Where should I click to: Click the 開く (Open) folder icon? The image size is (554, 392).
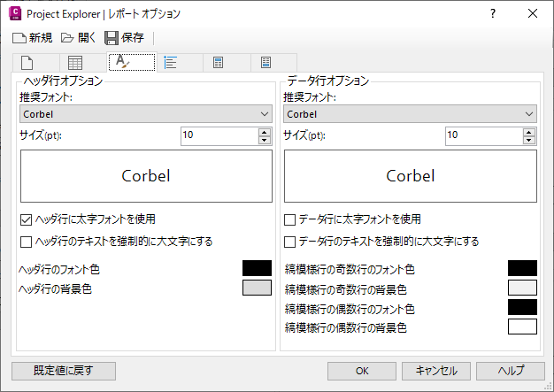click(67, 38)
